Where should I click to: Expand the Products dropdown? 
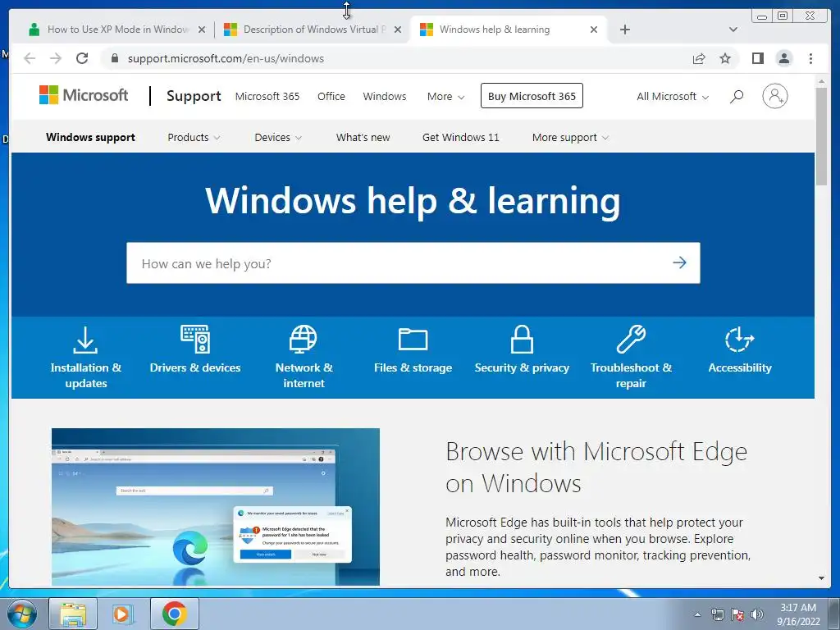pos(194,137)
